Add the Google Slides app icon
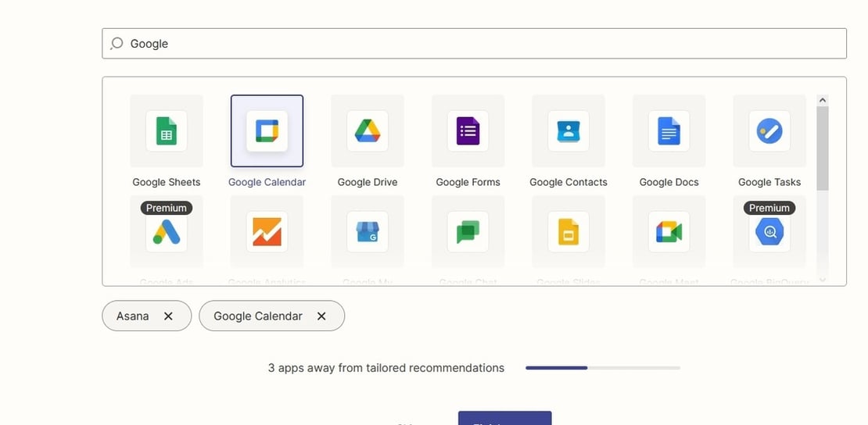 [568, 232]
